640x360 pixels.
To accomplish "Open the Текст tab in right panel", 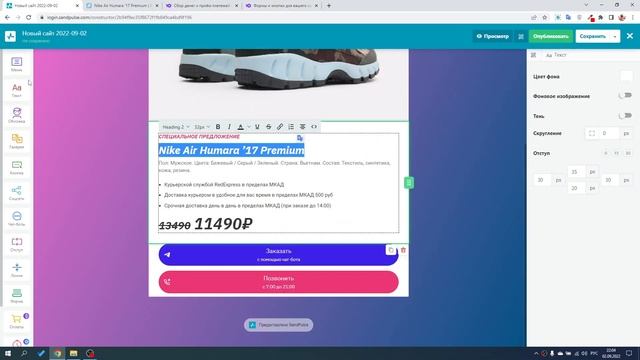I will [x=556, y=55].
